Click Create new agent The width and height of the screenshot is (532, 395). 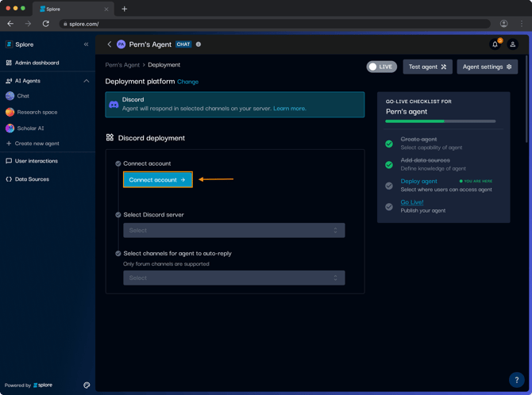click(33, 144)
